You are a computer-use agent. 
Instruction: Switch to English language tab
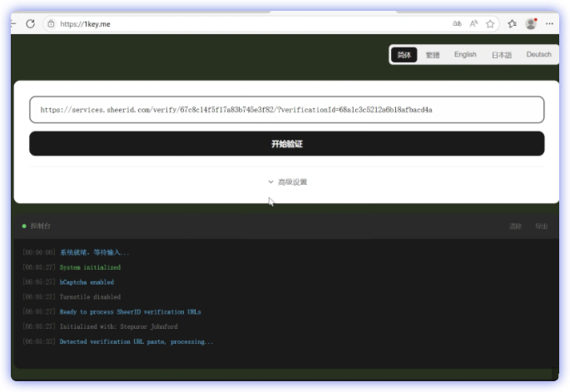(x=465, y=55)
